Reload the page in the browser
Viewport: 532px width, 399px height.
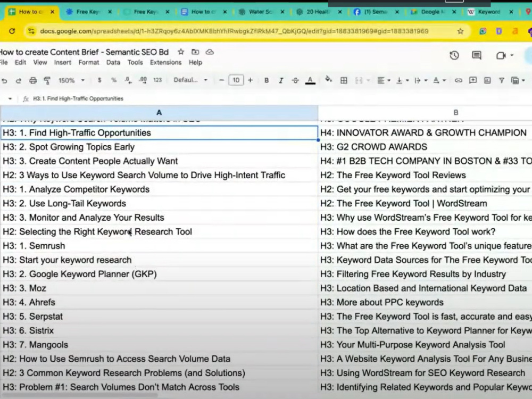coord(12,31)
